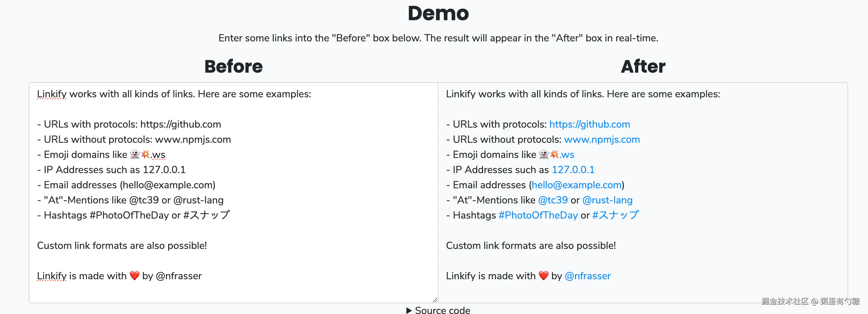Click the red heart emoji in After pane
Image resolution: width=868 pixels, height=314 pixels.
[x=543, y=275]
